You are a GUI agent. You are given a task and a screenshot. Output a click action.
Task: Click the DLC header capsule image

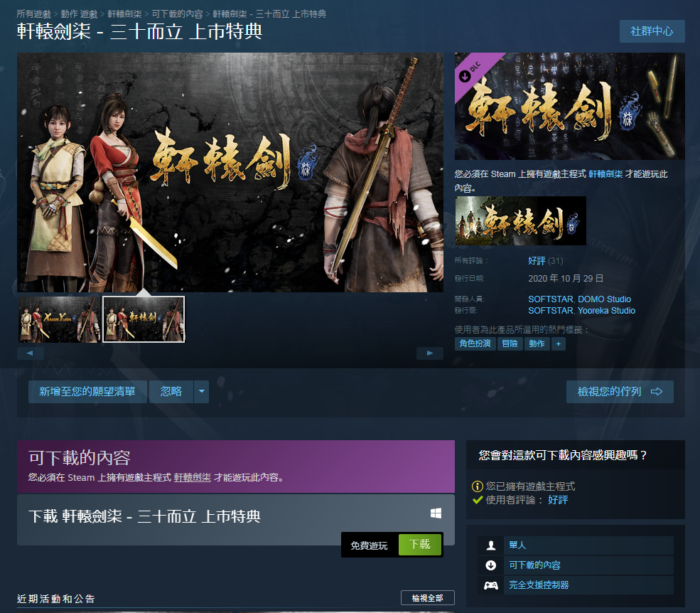tap(570, 107)
